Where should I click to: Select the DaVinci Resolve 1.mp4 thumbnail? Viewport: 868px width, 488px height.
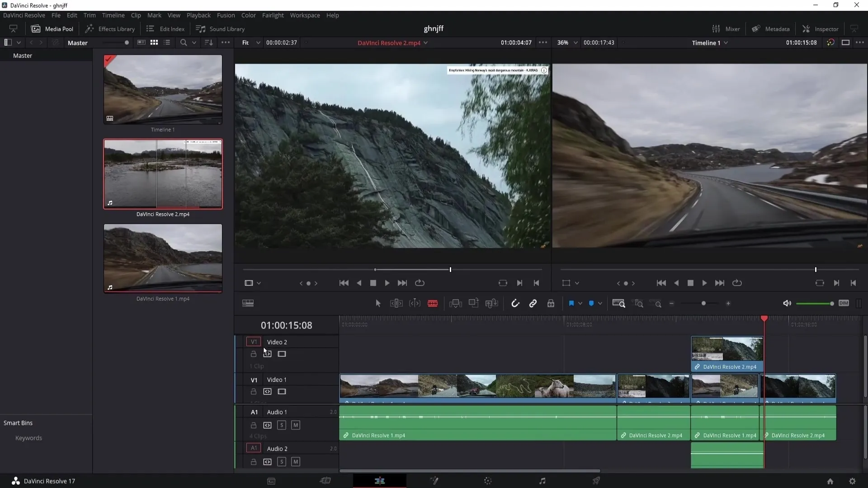click(163, 258)
